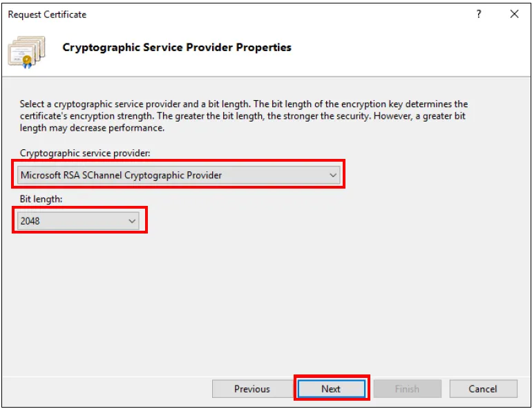Open the Cryptographic service provider combo box

coord(179,175)
